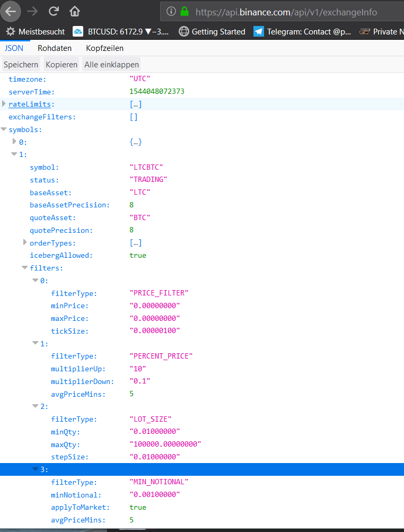Collapse filter 2 LOT_SIZE node

36,406
